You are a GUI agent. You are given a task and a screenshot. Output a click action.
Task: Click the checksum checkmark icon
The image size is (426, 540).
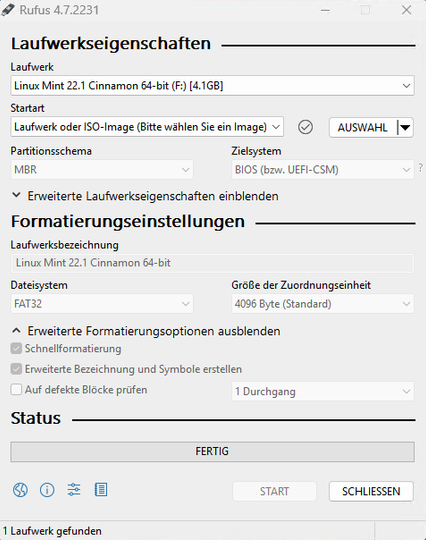[305, 127]
